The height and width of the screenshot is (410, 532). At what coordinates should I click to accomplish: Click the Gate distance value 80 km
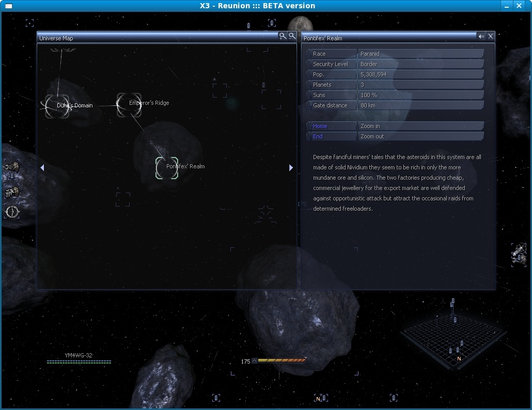tap(421, 105)
